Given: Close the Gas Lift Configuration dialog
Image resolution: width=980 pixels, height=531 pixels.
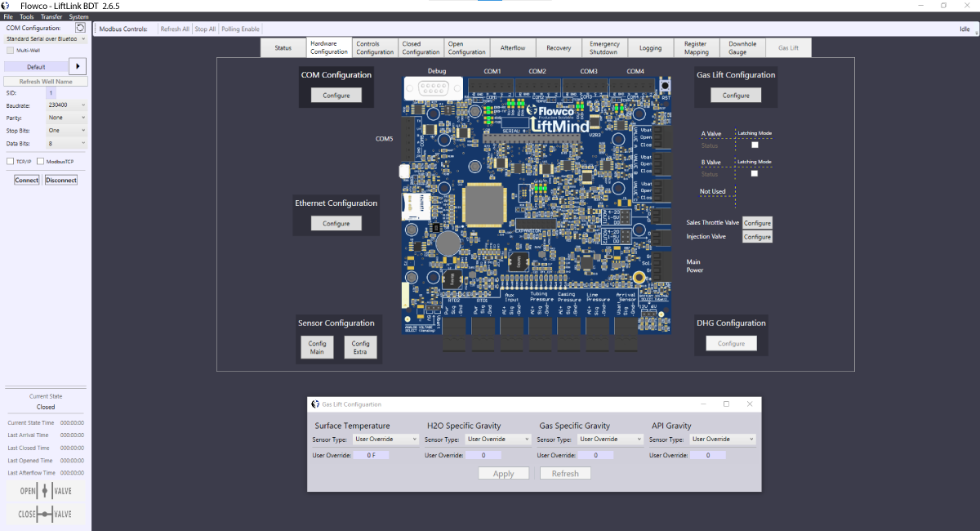Looking at the screenshot, I should click(x=750, y=404).
